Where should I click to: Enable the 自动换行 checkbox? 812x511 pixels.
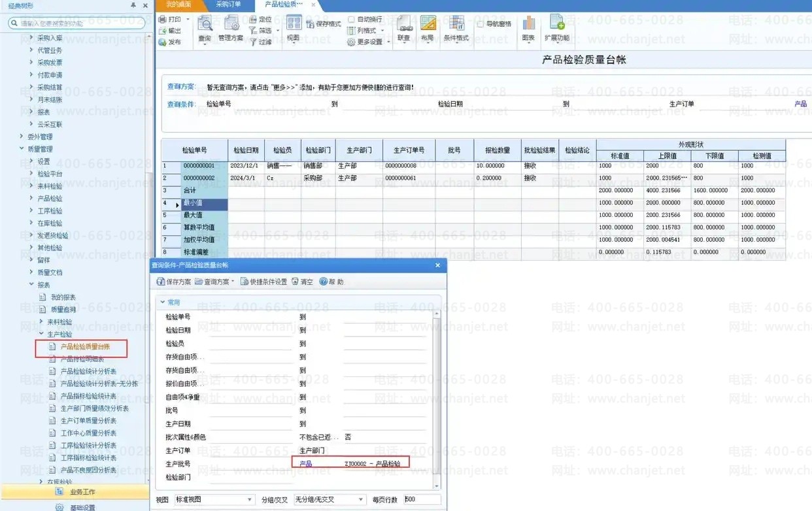point(351,20)
